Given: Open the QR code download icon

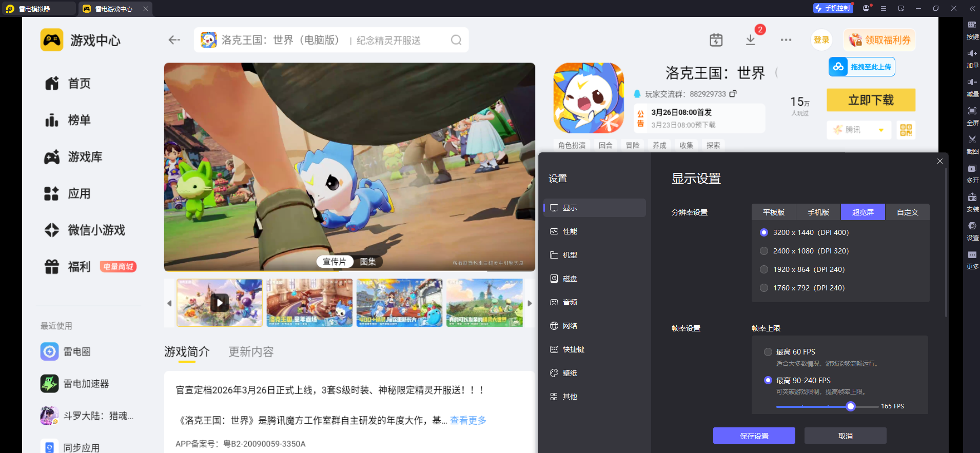Looking at the screenshot, I should pos(906,130).
